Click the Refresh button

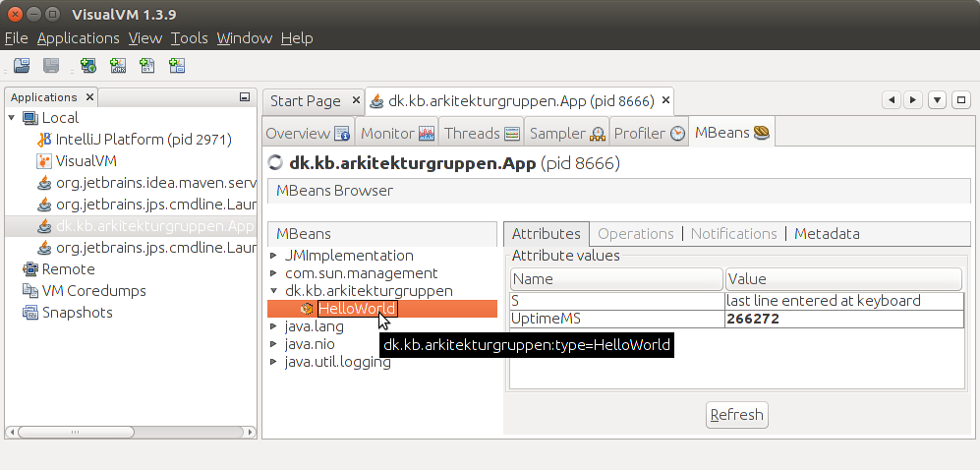tap(737, 415)
